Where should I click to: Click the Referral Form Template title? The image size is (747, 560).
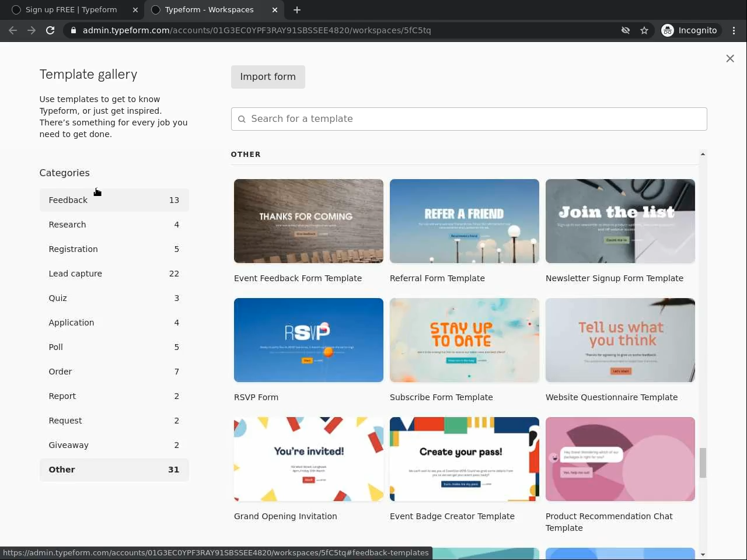coord(437,278)
